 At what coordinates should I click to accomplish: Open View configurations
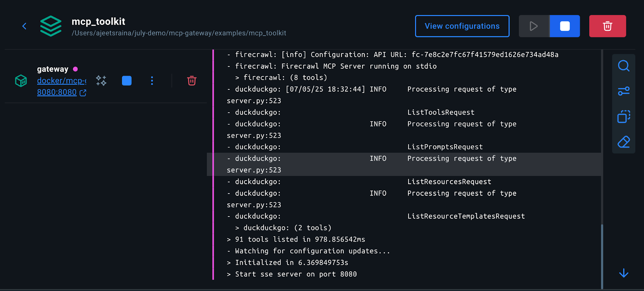(462, 26)
